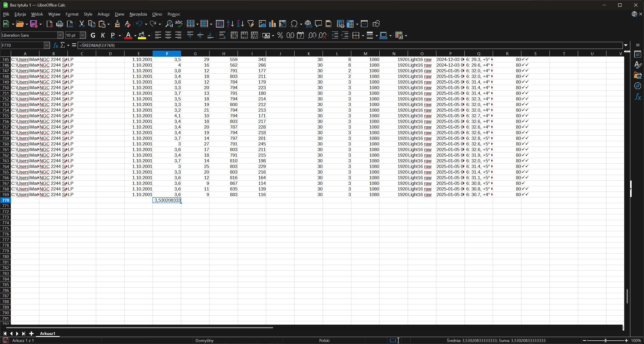Select the Arkusz1 sheet tab
This screenshot has width=644, height=344.
tap(47, 333)
